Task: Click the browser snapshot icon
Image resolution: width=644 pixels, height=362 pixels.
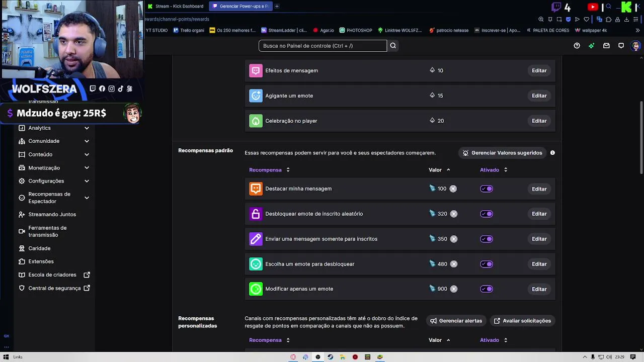Action: (x=559, y=19)
